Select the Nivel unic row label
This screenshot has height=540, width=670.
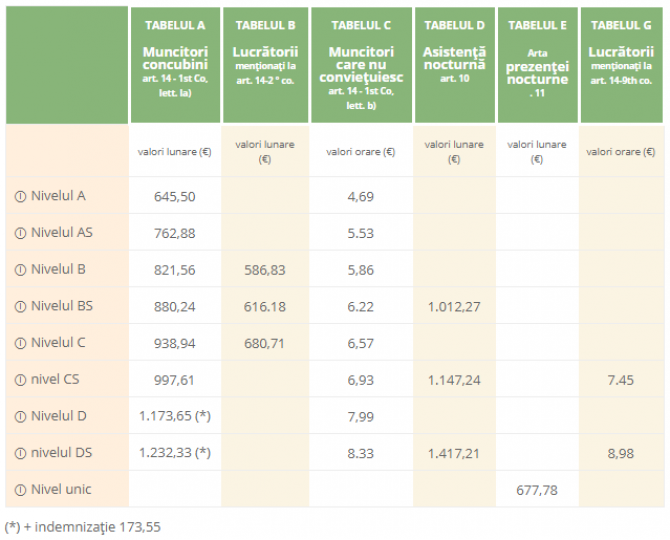[x=59, y=490]
